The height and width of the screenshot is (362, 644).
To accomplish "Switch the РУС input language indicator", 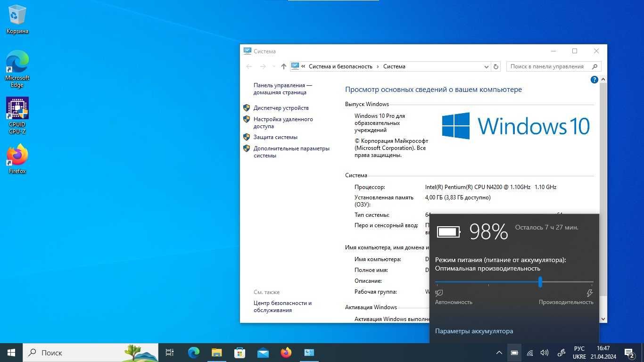I will point(579,349).
